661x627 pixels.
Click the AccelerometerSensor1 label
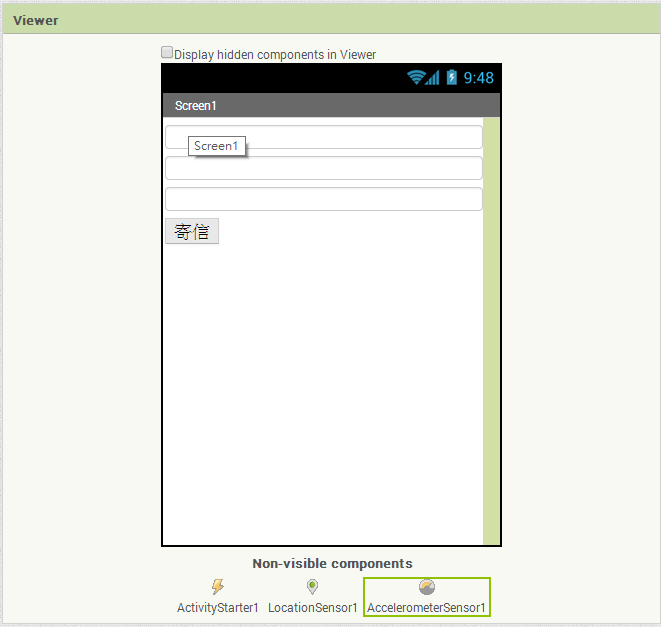[x=426, y=608]
